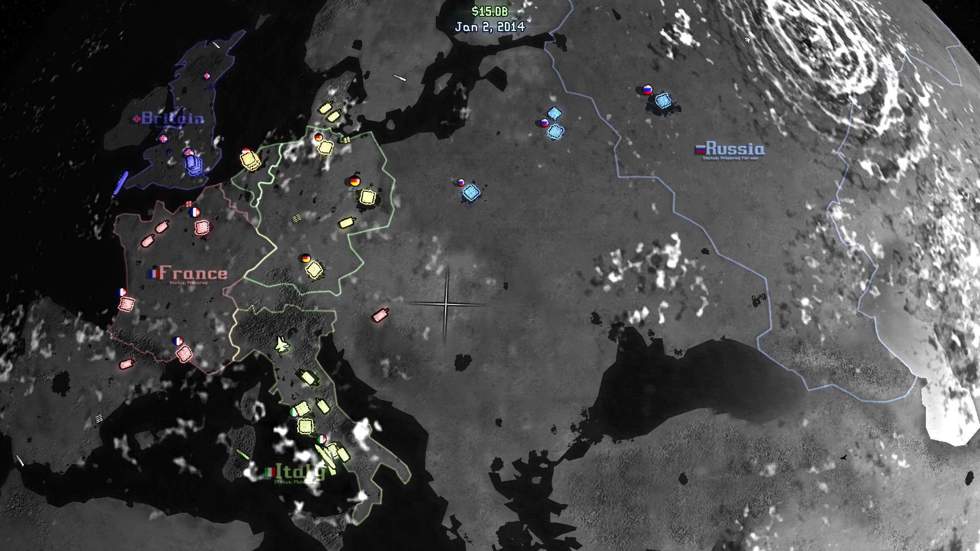Select the orange Dutch-flagged army unit
This screenshot has width=980, height=551.
click(250, 160)
